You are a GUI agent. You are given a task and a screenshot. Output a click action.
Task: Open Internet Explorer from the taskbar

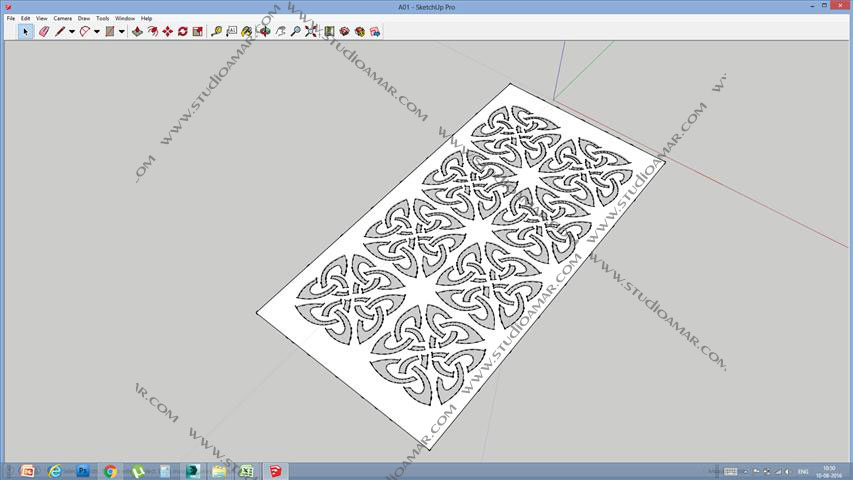(55, 471)
